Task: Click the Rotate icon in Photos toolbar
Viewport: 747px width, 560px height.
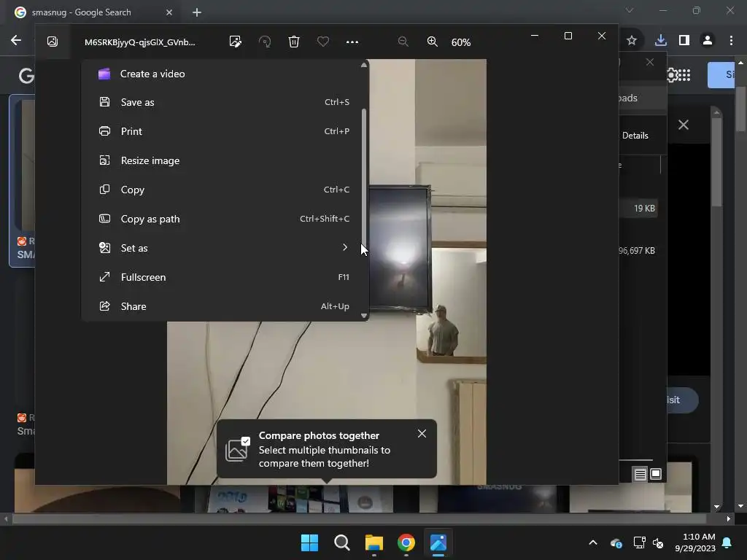Action: (x=265, y=42)
